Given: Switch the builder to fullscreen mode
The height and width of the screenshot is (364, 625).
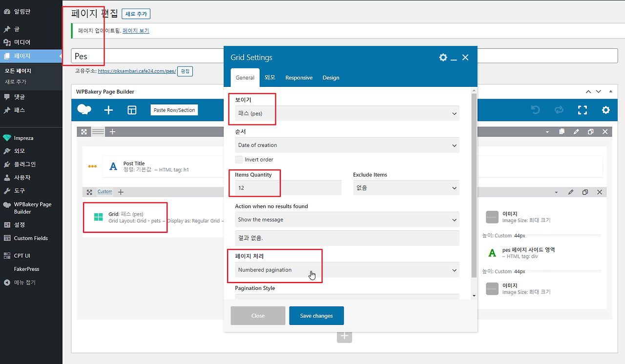Looking at the screenshot, I should click(583, 110).
